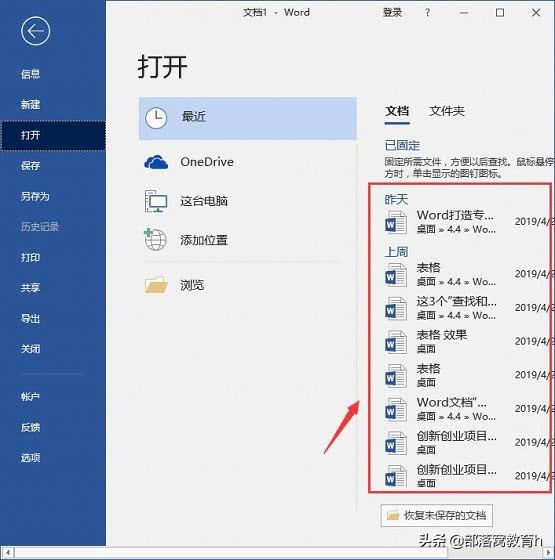Open 选项 in the sidebar
The image size is (555, 560).
30,458
